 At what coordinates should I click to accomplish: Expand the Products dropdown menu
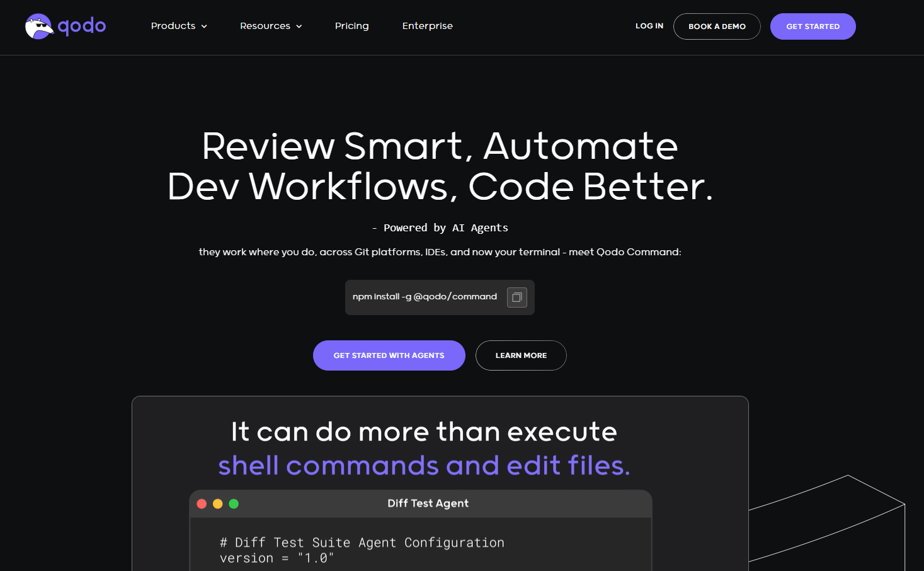click(x=179, y=26)
